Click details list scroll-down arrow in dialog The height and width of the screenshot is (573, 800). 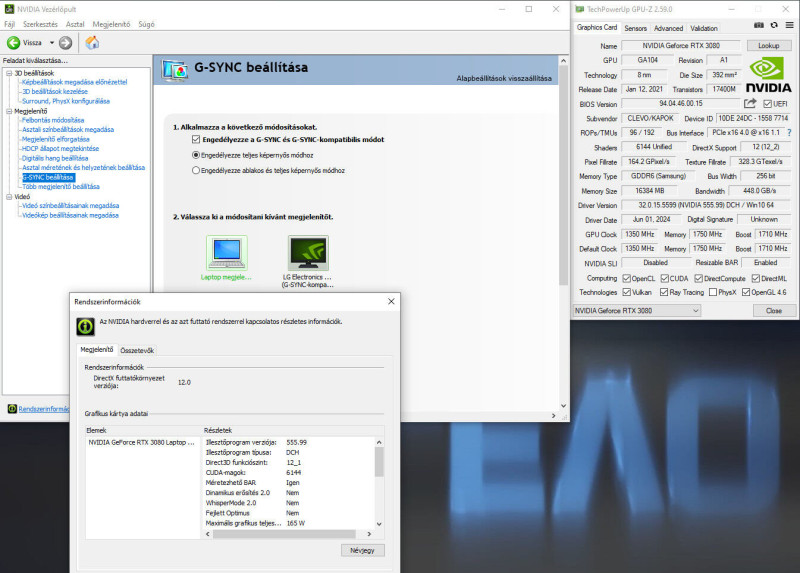tap(379, 524)
